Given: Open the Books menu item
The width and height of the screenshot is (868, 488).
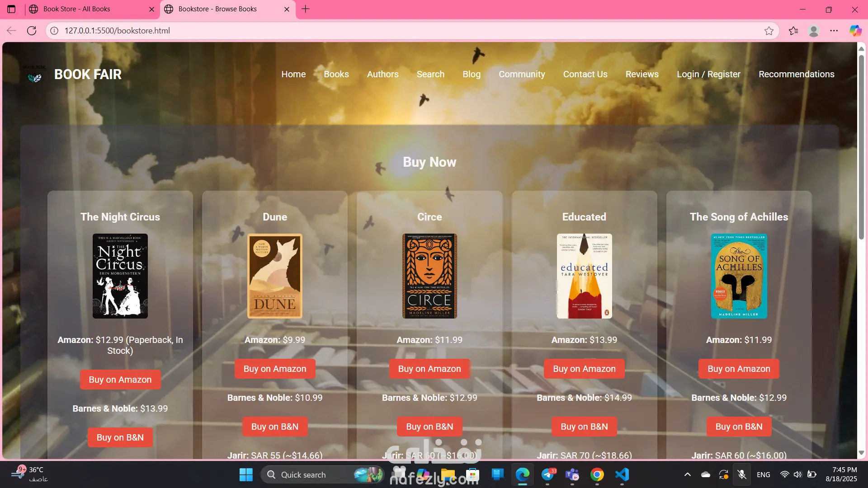Looking at the screenshot, I should coord(336,74).
